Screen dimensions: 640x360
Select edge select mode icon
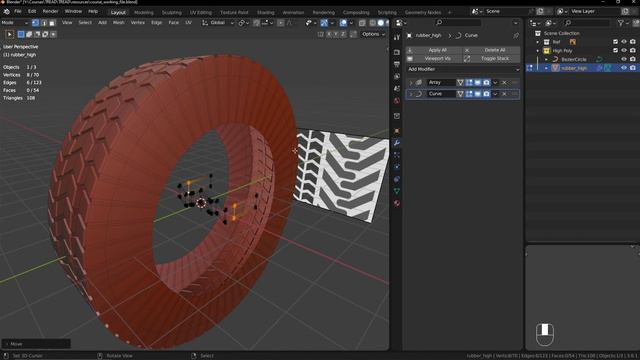[x=44, y=23]
